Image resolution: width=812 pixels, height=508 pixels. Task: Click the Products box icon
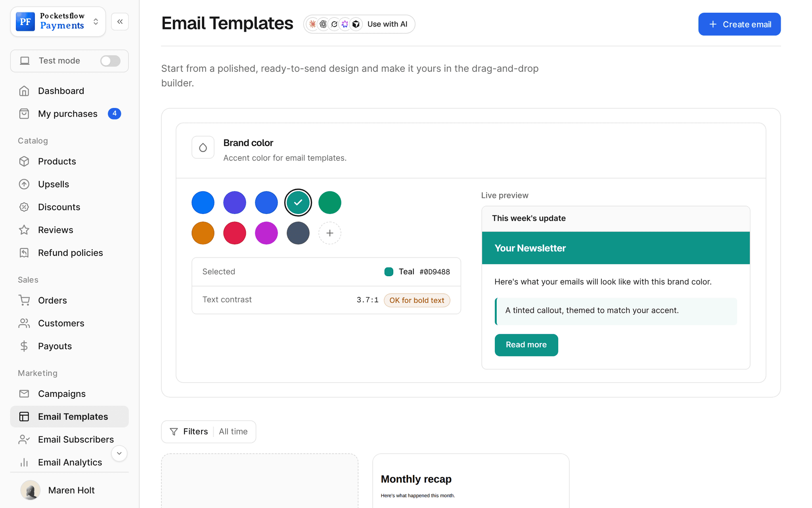click(24, 162)
